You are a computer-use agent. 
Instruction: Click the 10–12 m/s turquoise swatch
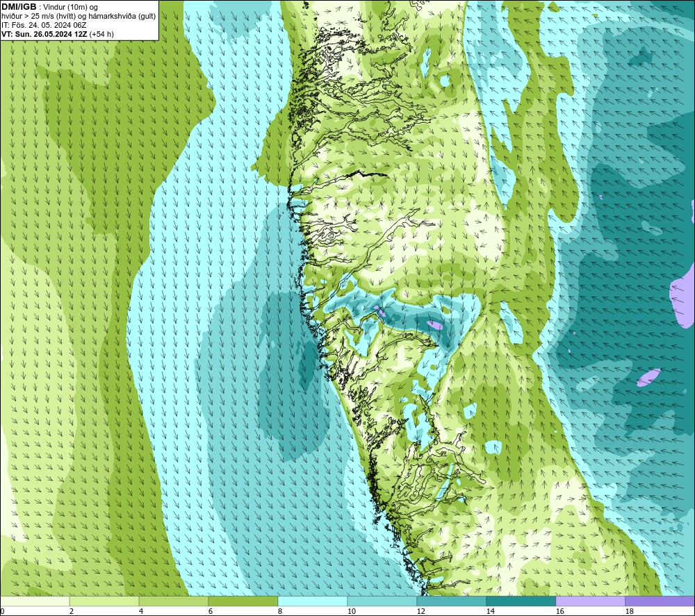382,601
